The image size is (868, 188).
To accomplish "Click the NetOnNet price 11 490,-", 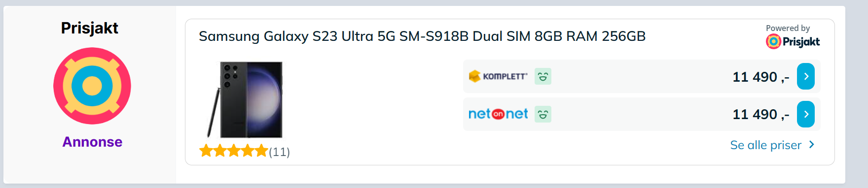I will click(760, 115).
